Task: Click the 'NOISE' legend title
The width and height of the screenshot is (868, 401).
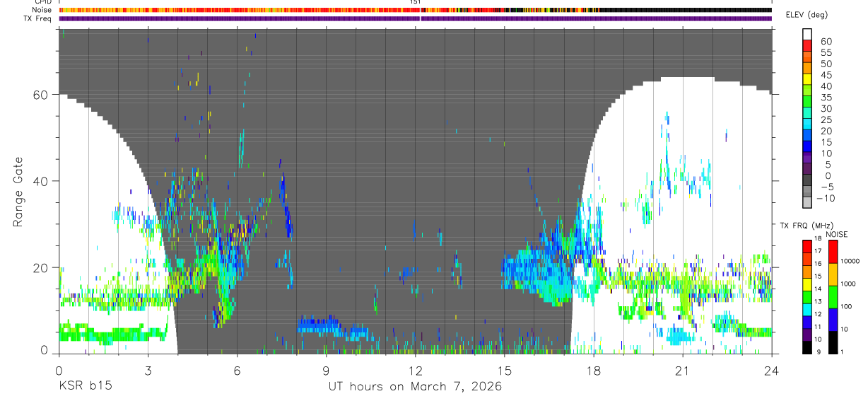Action: 838,234
